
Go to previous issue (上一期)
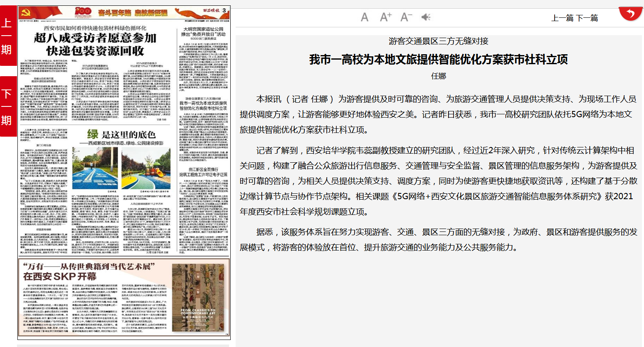point(8,36)
